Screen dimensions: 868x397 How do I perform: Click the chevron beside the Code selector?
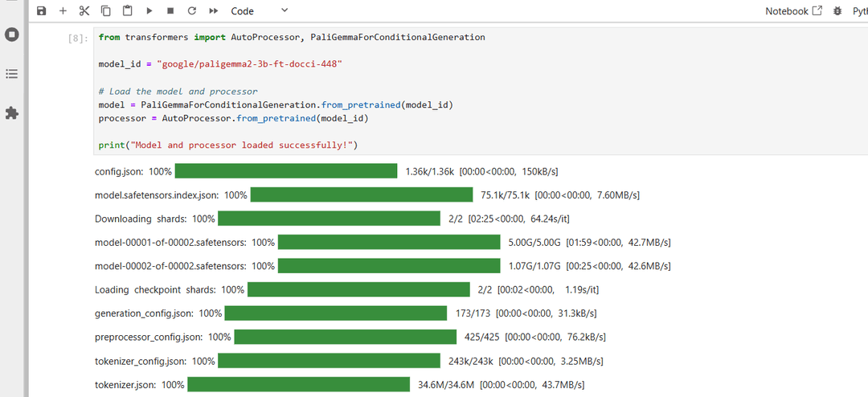285,10
